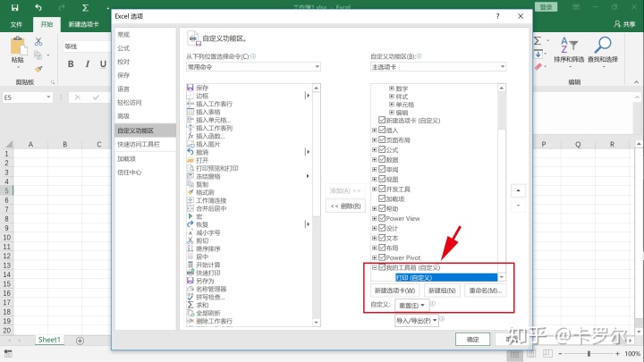644x362 pixels.
Task: Uncheck the 我的工具箱 (自定义) checkbox
Action: coord(382,267)
